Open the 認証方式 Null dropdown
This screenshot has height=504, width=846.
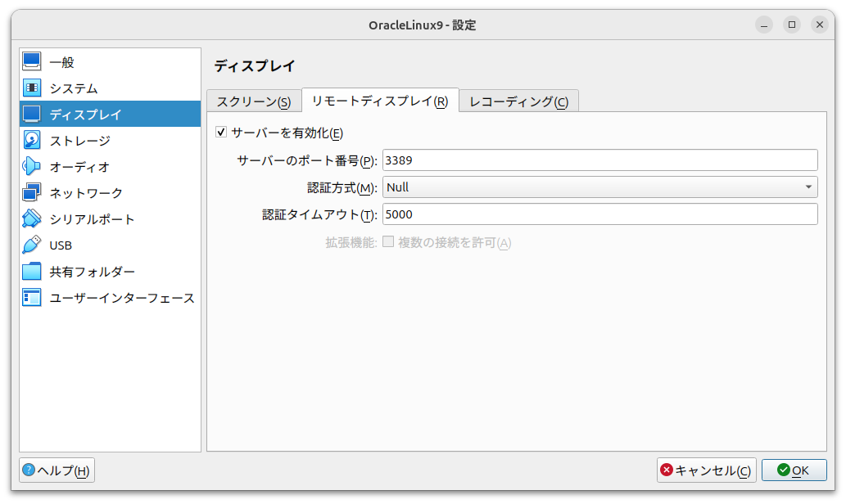click(600, 187)
